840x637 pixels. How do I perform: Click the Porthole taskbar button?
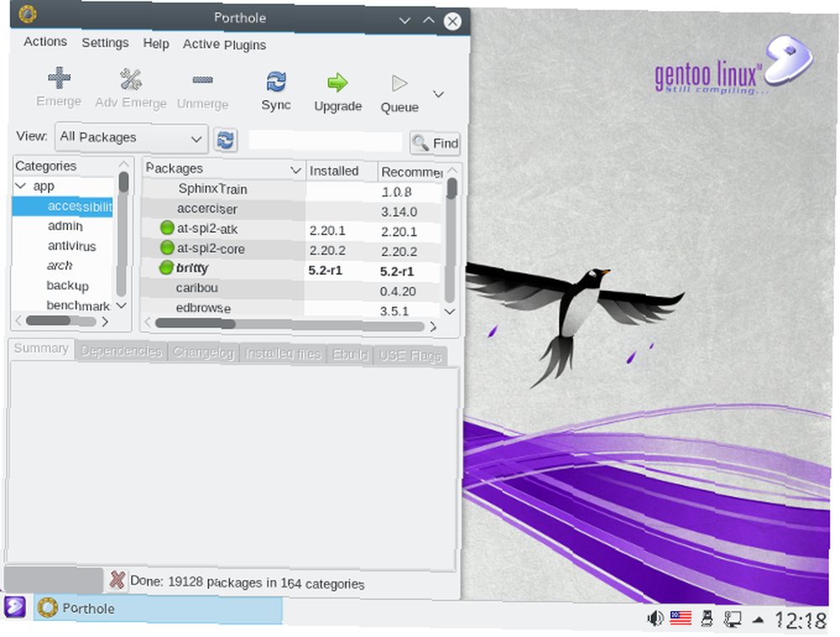(x=158, y=608)
